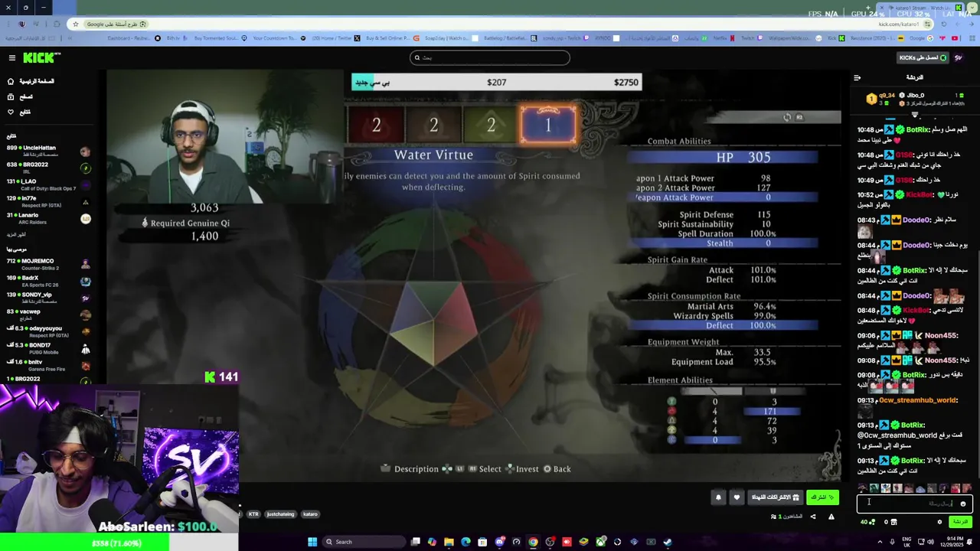Open BadrX EA Sports FC 26 channel
Viewport: 980px width, 551px height.
(47, 281)
